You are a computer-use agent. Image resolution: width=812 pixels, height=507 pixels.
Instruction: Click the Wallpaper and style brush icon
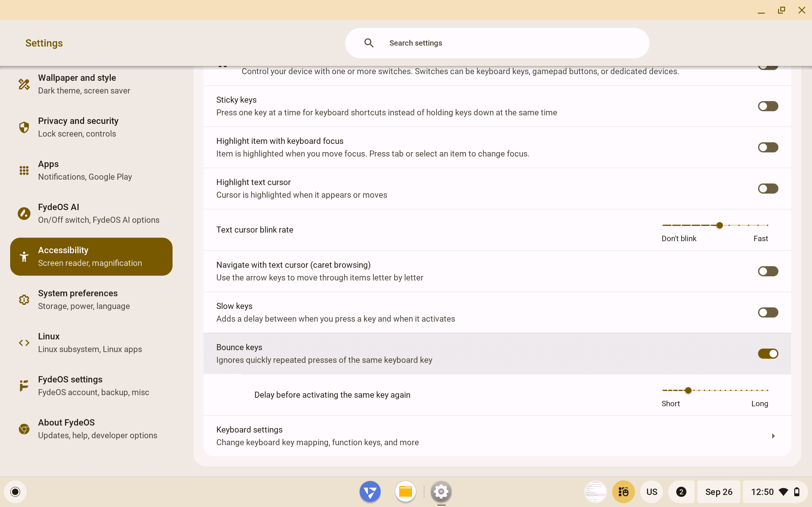point(24,84)
